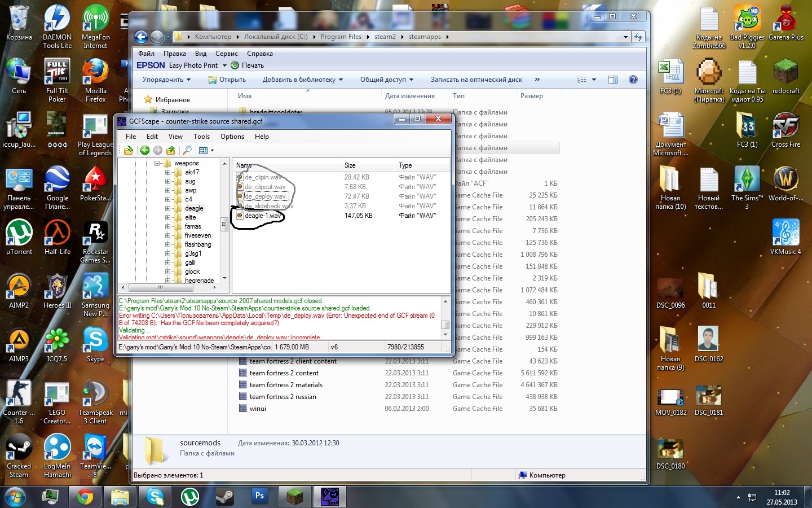The image size is (812, 508).
Task: Click the folder tree vertical scrollbar thumb
Action: [224, 224]
